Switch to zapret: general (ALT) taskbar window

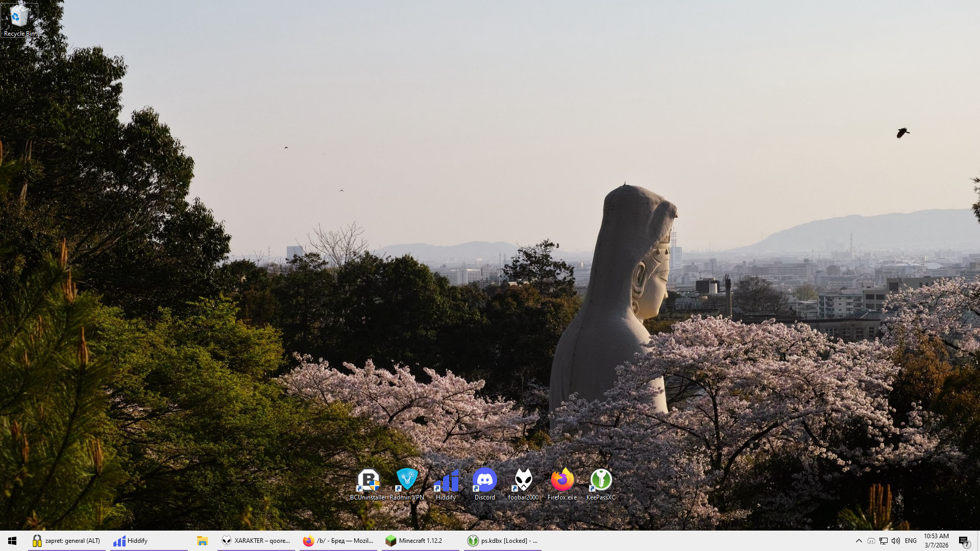pos(67,541)
